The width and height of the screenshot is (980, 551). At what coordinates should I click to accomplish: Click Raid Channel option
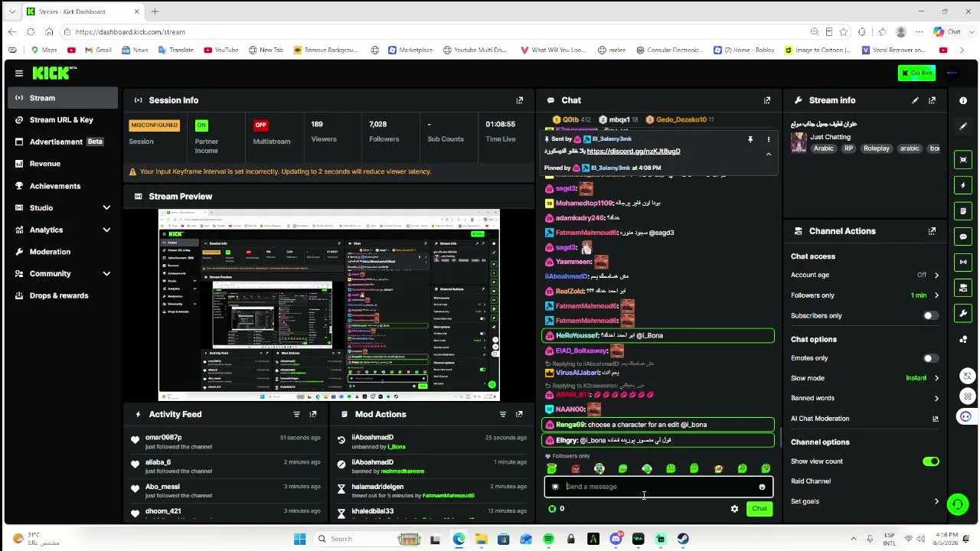pos(811,481)
